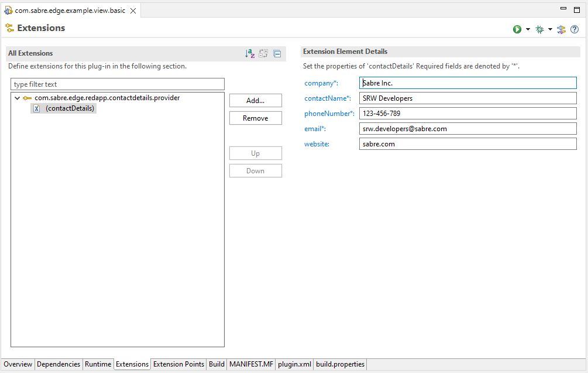Click the Down button

point(255,171)
